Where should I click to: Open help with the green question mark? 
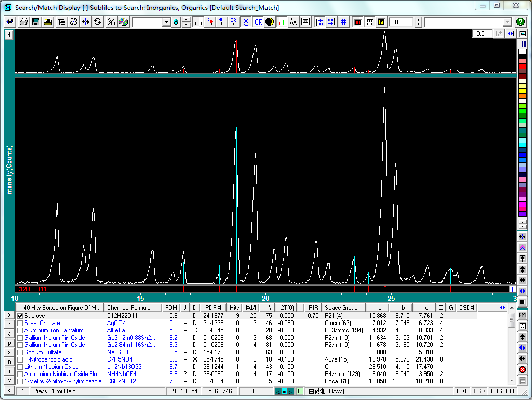pos(521,22)
